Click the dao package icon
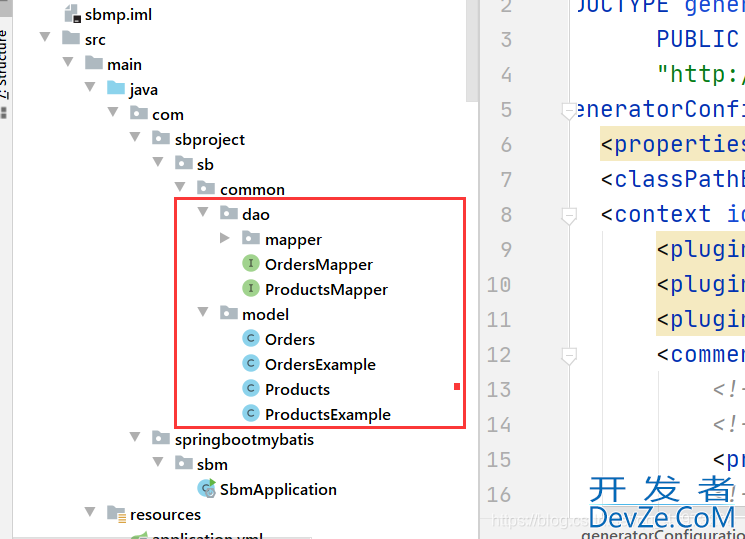 coord(229,213)
